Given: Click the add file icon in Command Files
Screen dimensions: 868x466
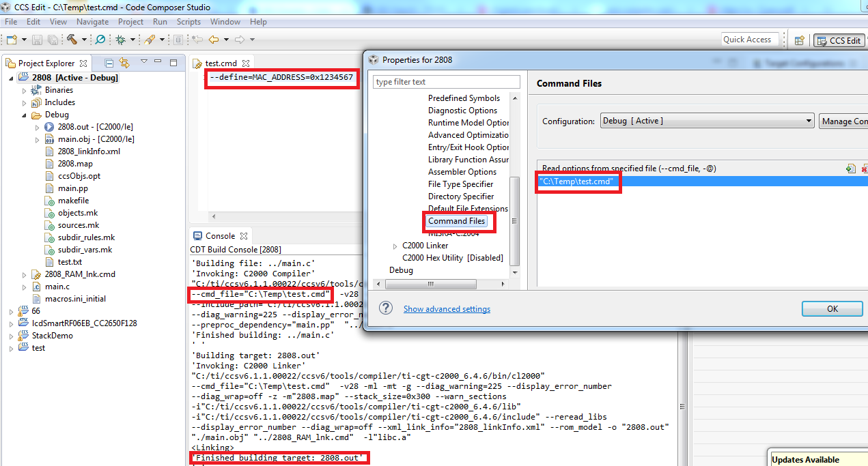Looking at the screenshot, I should point(850,169).
